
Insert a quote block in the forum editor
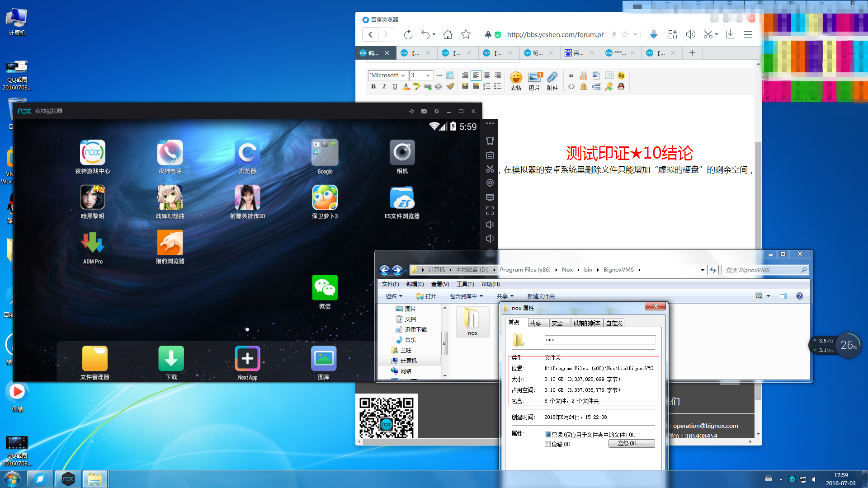pyautogui.click(x=571, y=75)
